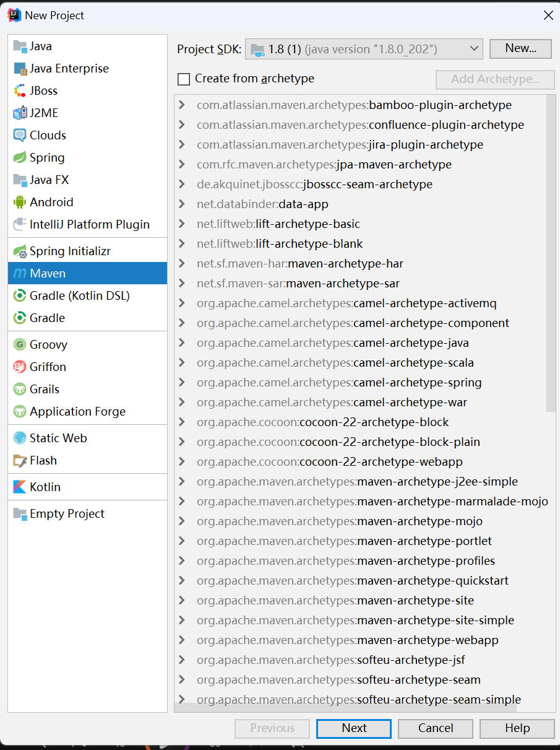Image resolution: width=560 pixels, height=750 pixels.
Task: Pick the Griffon icon
Action: pos(20,367)
